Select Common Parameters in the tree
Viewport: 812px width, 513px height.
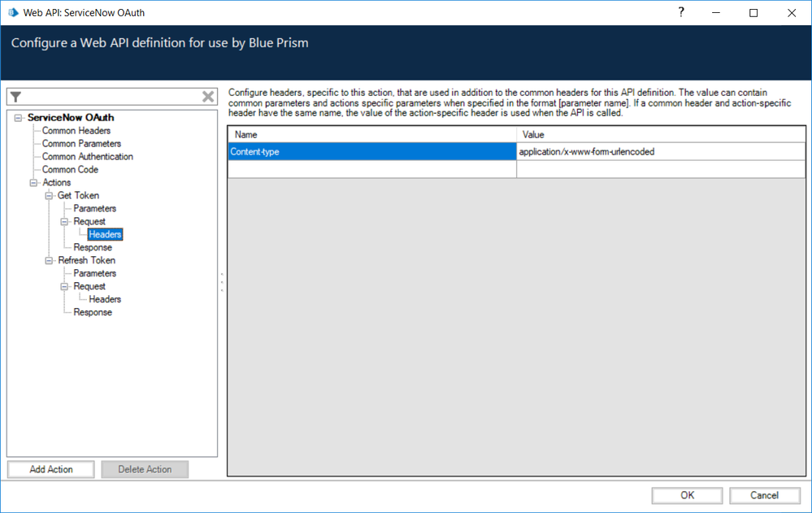click(81, 144)
